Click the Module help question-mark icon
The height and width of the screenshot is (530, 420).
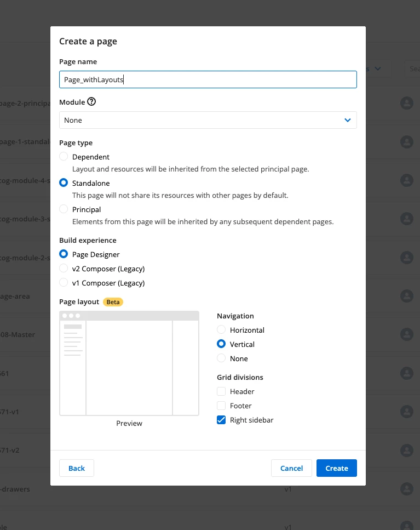tap(91, 101)
